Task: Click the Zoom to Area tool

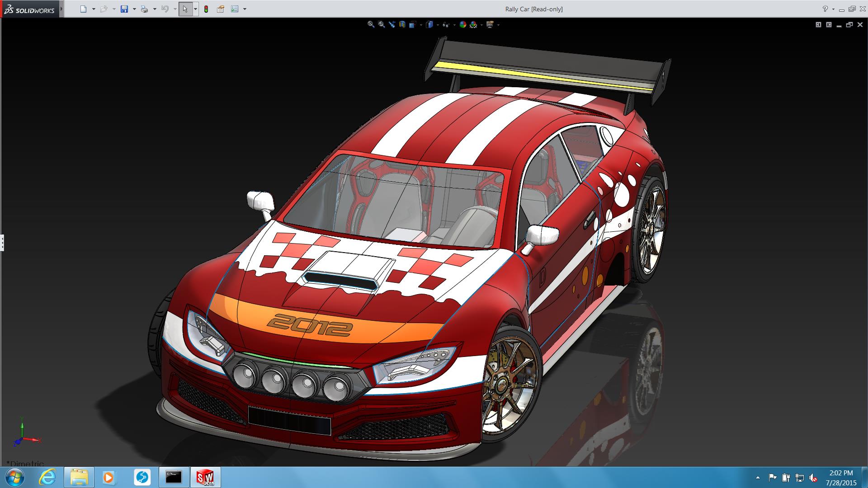Action: [x=382, y=25]
